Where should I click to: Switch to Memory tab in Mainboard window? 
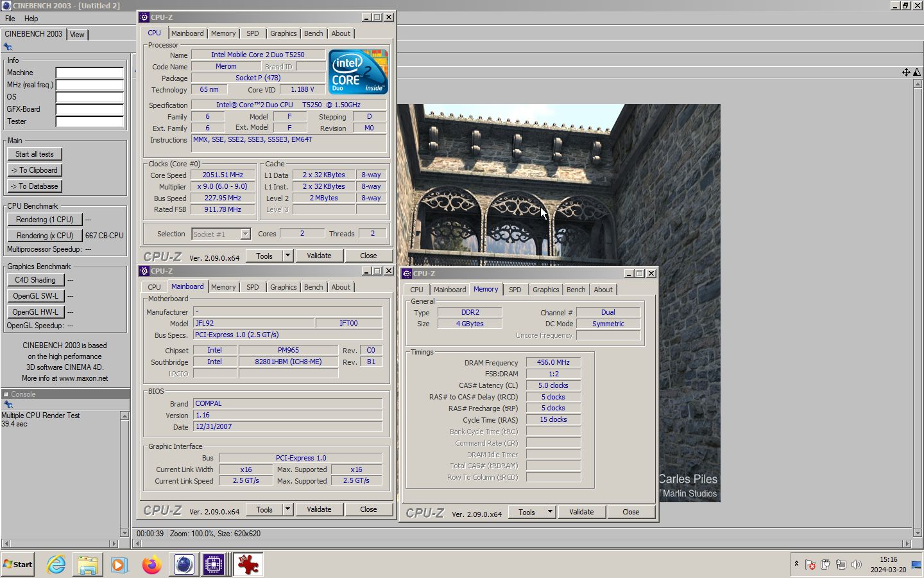click(x=223, y=287)
